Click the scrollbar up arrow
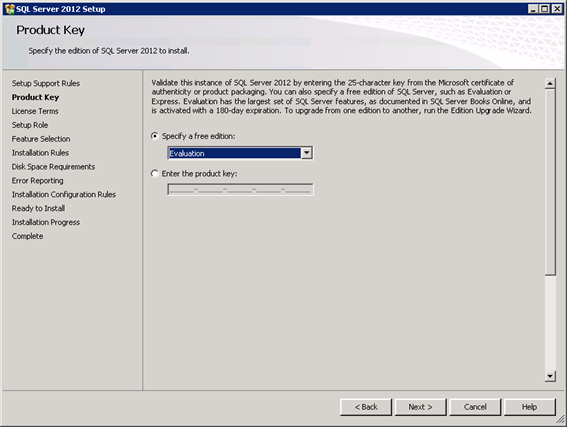 550,84
